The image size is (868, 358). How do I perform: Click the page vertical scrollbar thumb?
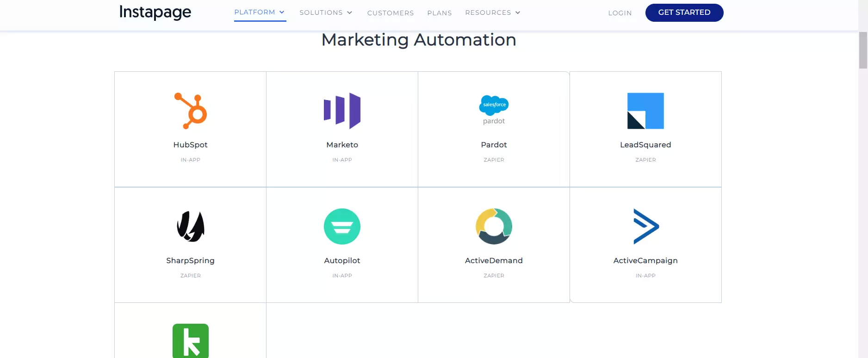pos(863,50)
